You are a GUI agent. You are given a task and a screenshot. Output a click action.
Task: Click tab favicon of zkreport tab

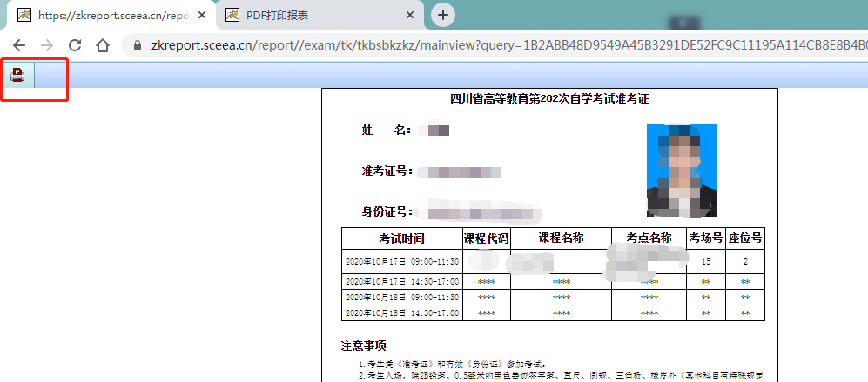(24, 15)
